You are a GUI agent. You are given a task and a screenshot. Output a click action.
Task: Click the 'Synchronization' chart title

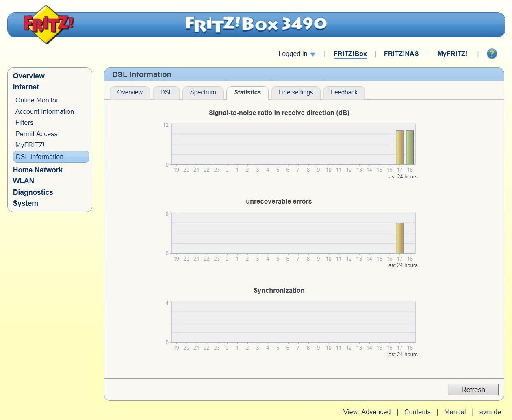click(x=279, y=290)
